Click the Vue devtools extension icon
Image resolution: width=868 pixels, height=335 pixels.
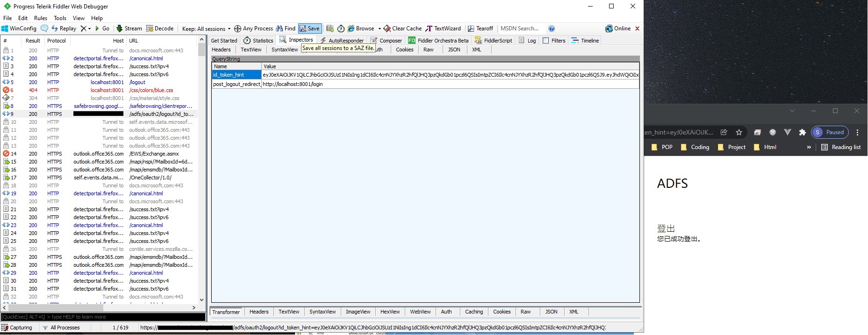(788, 132)
